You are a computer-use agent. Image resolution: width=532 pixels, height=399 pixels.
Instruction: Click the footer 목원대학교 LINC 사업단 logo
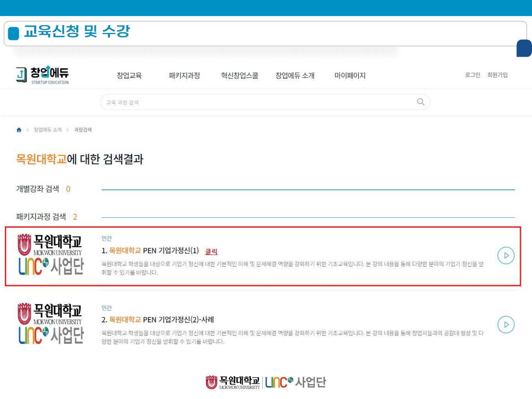tap(266, 382)
